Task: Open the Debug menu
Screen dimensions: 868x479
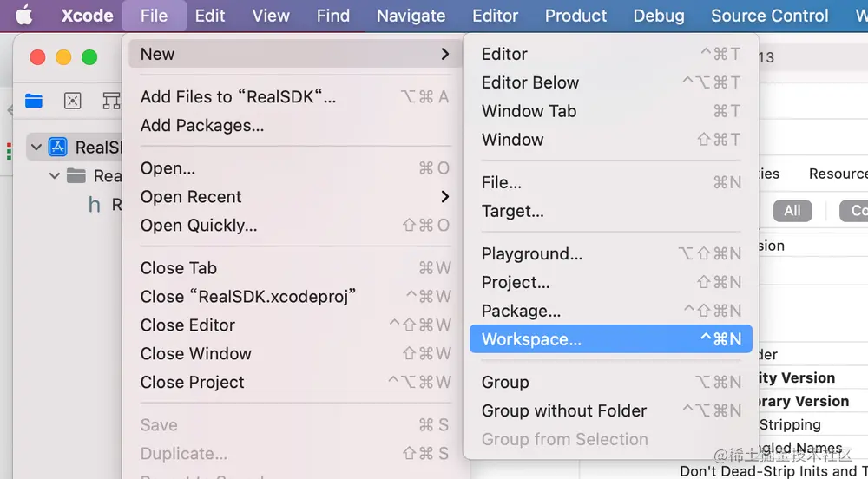Action: [x=658, y=16]
